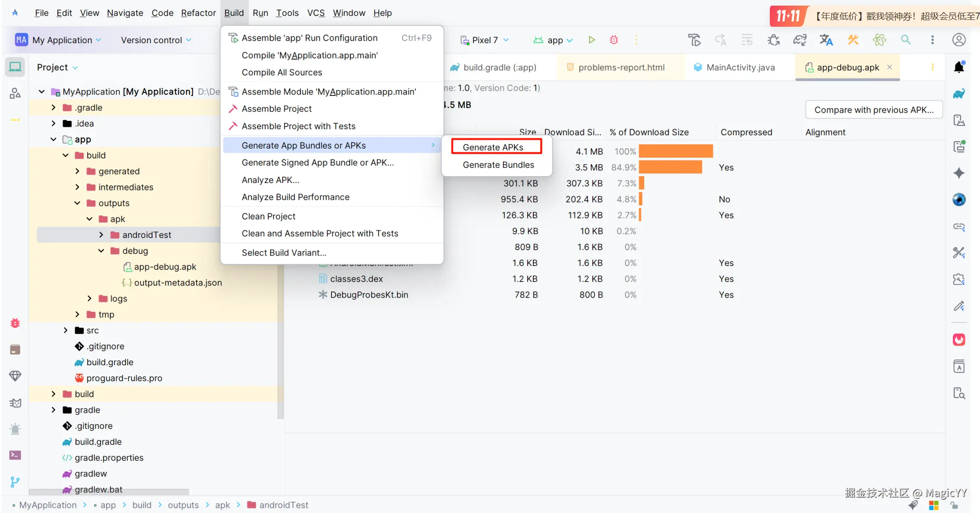Toggle the Project tool window button
The width and height of the screenshot is (980, 513).
[15, 67]
